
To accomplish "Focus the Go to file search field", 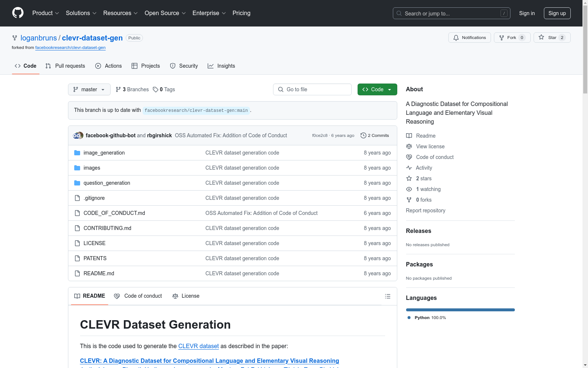I will 312,89.
